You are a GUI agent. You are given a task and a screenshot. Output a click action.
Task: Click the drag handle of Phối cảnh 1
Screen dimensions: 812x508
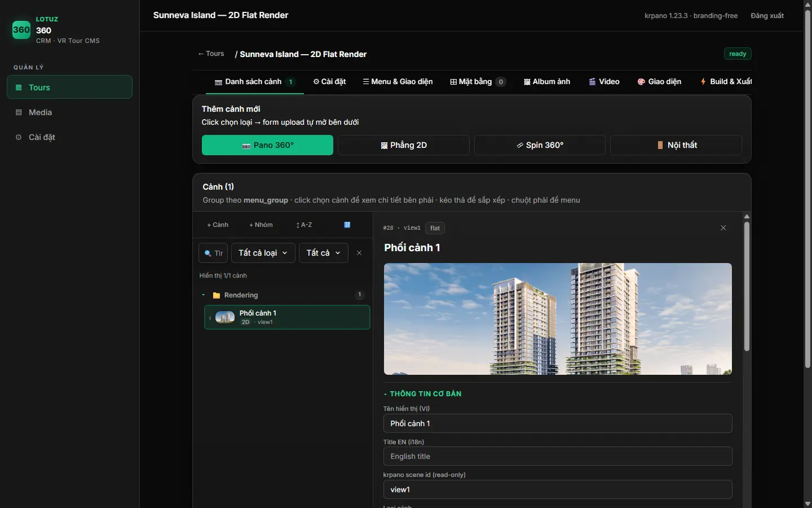[x=210, y=318]
